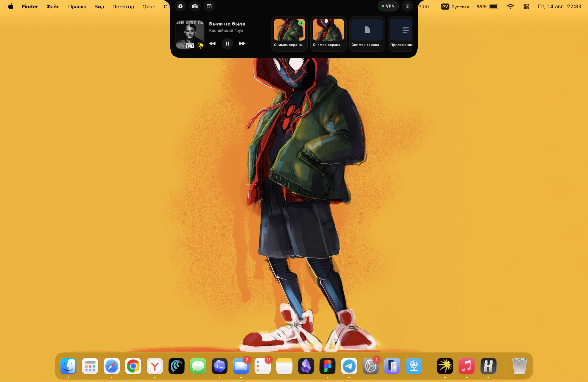
Task: Open the light blue globe app in the Dock
Action: 414,366
